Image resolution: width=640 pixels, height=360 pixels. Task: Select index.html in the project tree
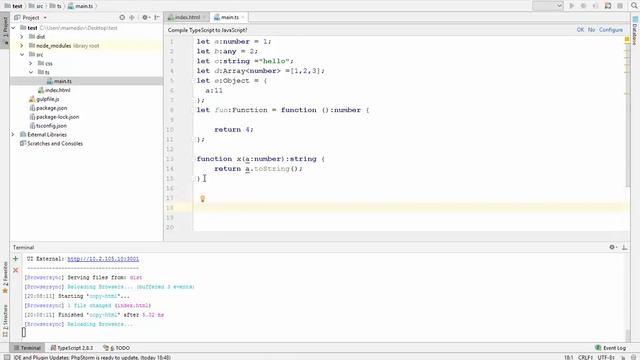[x=57, y=90]
